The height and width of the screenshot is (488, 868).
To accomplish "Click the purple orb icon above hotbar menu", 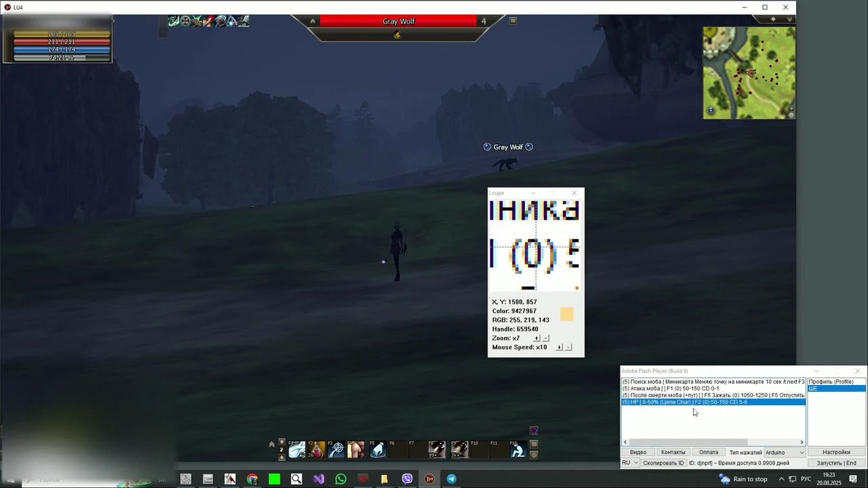I will [x=534, y=430].
